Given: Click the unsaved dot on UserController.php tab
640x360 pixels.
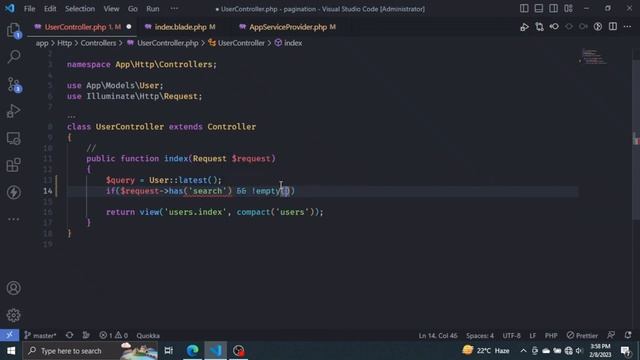Looking at the screenshot, I should pyautogui.click(x=129, y=27).
